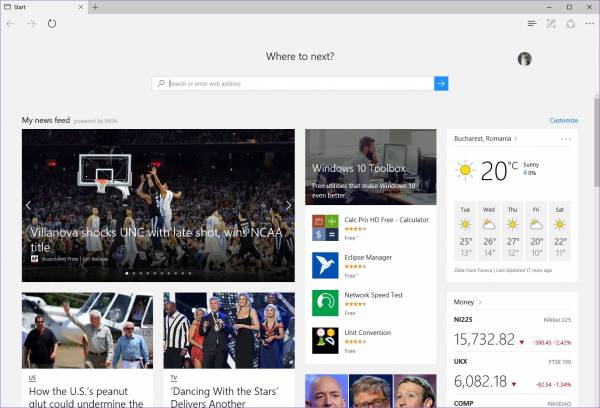Image resolution: width=600 pixels, height=408 pixels.
Task: Select Wednesday forecast column
Action: [489, 231]
